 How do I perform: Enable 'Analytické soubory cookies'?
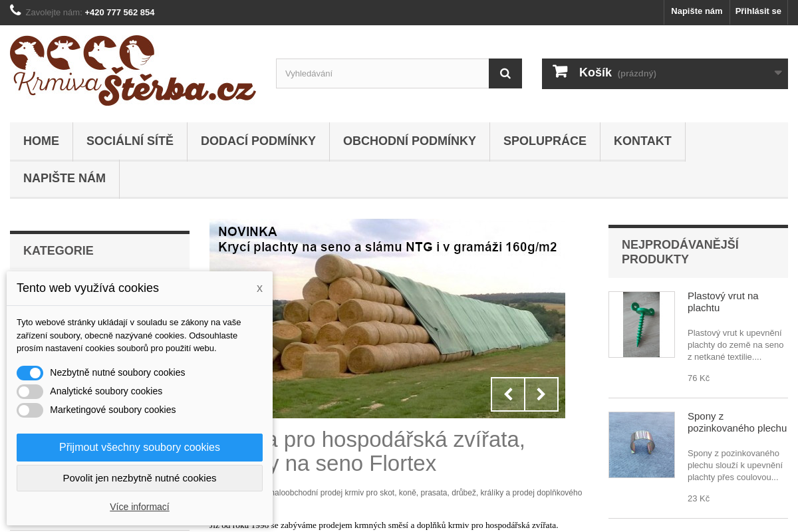(29, 391)
